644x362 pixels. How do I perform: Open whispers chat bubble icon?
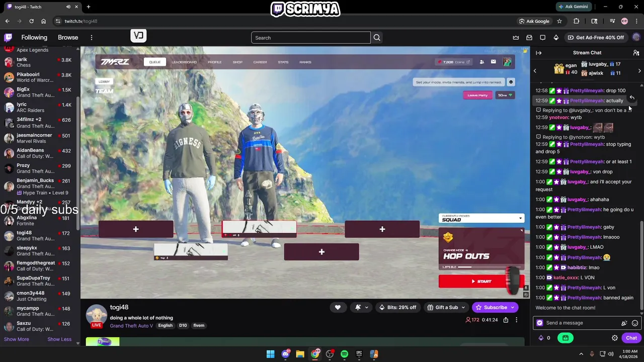(542, 38)
